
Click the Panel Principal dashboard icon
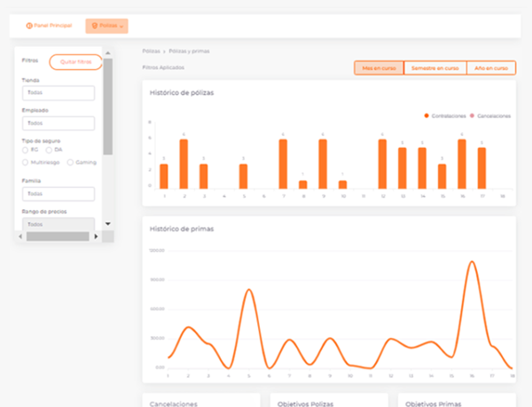tap(29, 26)
